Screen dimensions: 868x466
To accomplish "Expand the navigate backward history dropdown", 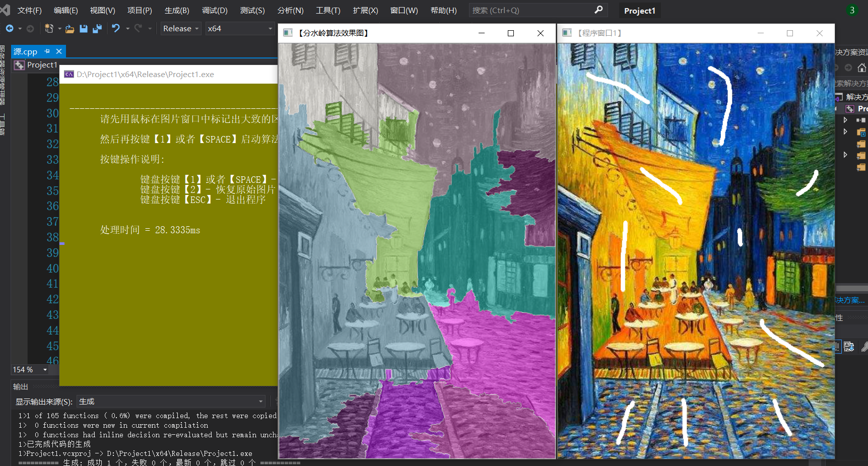I will click(20, 29).
